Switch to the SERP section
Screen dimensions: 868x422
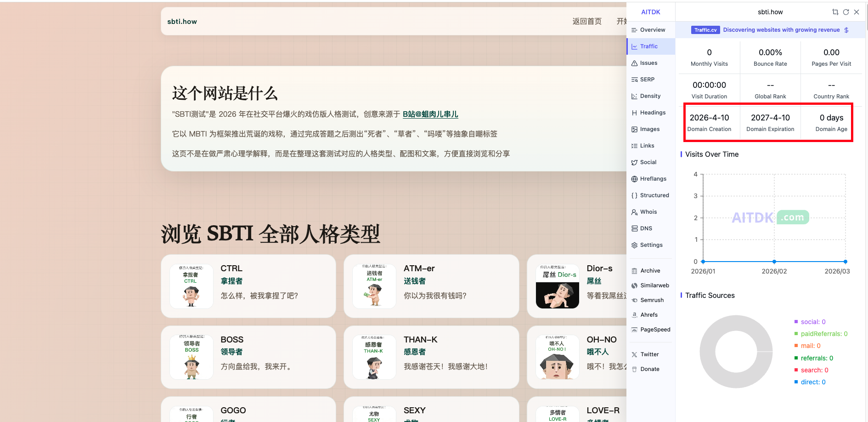647,80
